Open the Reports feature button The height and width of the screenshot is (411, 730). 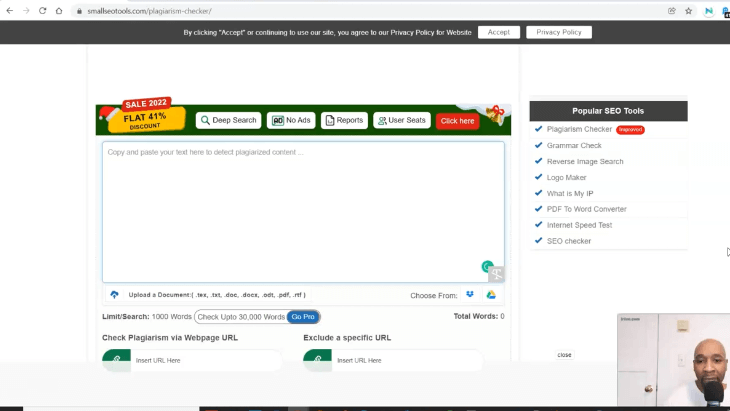[344, 120]
